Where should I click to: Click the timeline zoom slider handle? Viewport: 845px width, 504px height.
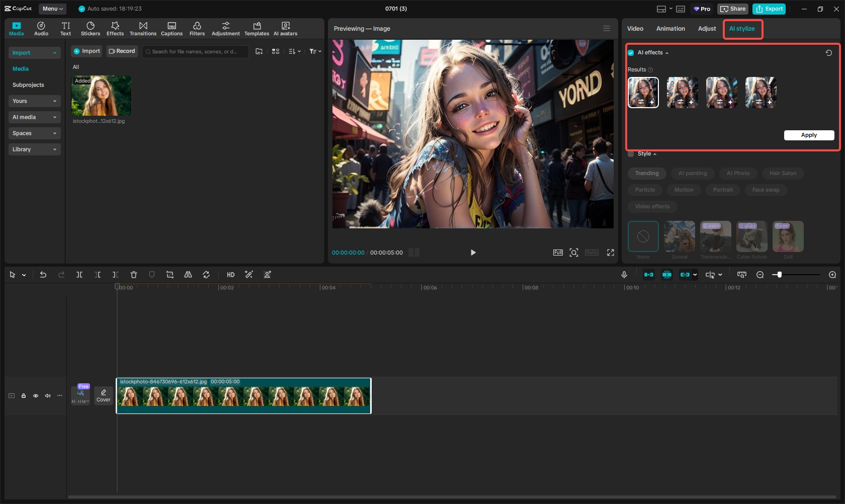tap(779, 275)
